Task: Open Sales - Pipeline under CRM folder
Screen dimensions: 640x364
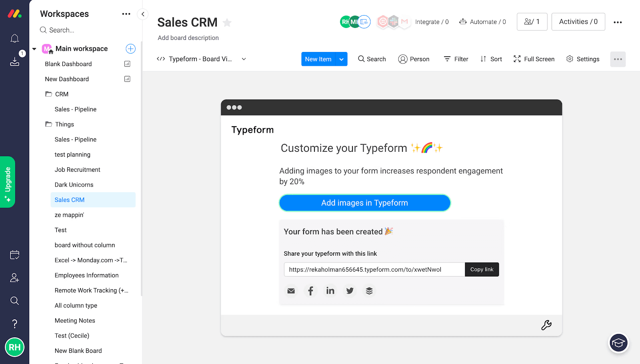Action: (76, 109)
